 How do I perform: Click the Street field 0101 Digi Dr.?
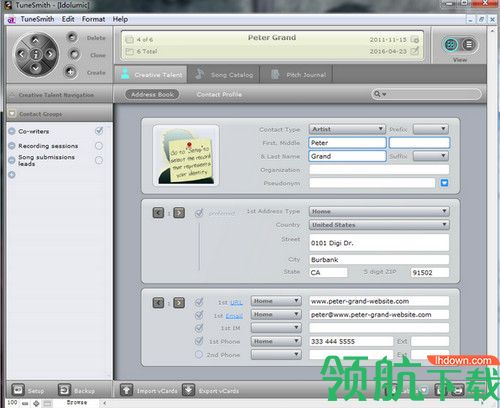click(x=379, y=243)
